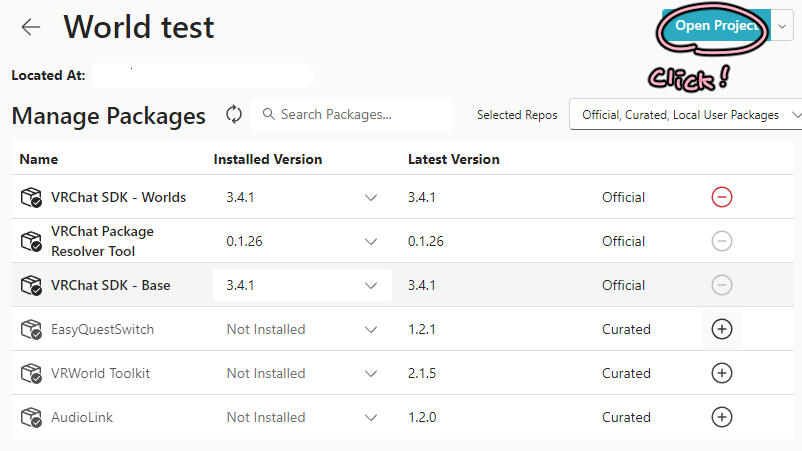This screenshot has height=451, width=802.
Task: Click the AudioLink package box icon
Action: [x=31, y=417]
